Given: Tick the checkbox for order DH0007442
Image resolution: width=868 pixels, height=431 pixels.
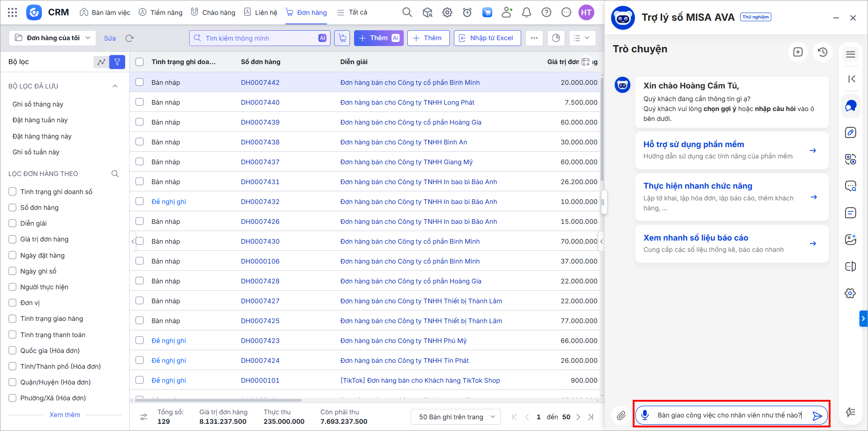Looking at the screenshot, I should point(140,82).
